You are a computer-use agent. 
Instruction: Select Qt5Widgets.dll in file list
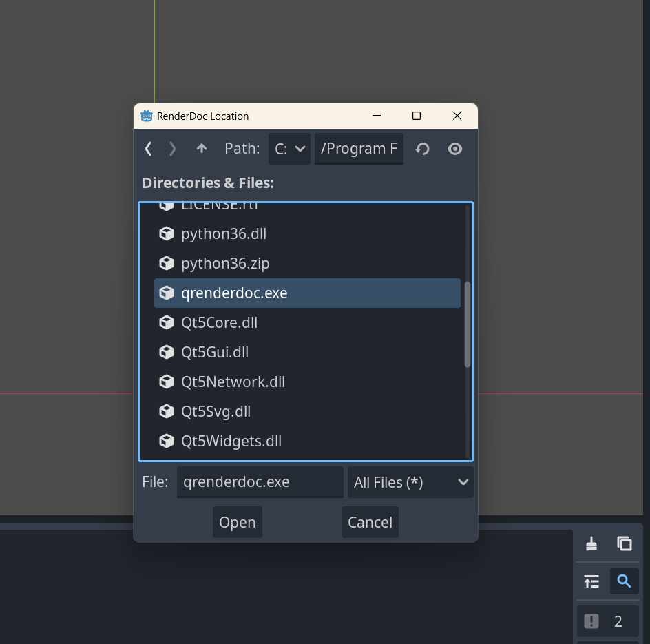307,441
